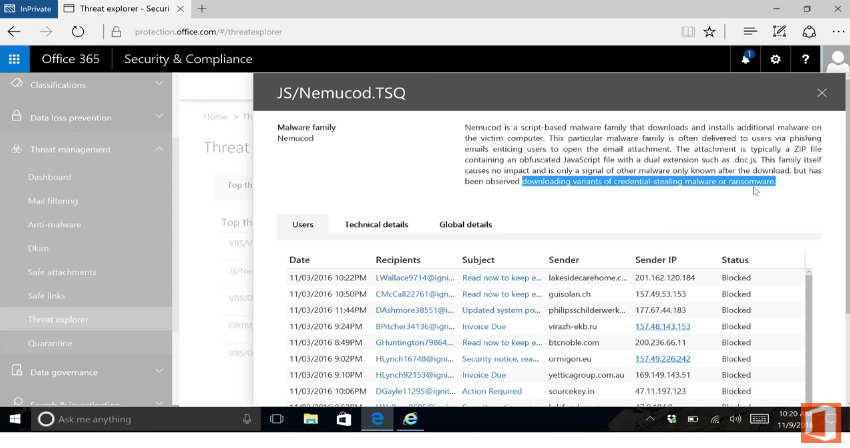Collapse the Threat management section
Viewport: 850px width, 448px height.
161,149
